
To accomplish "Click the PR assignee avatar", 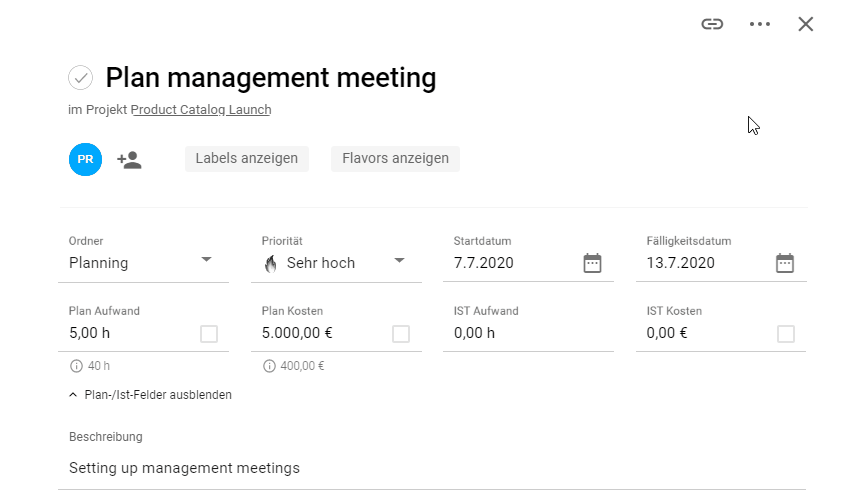I will 86,159.
